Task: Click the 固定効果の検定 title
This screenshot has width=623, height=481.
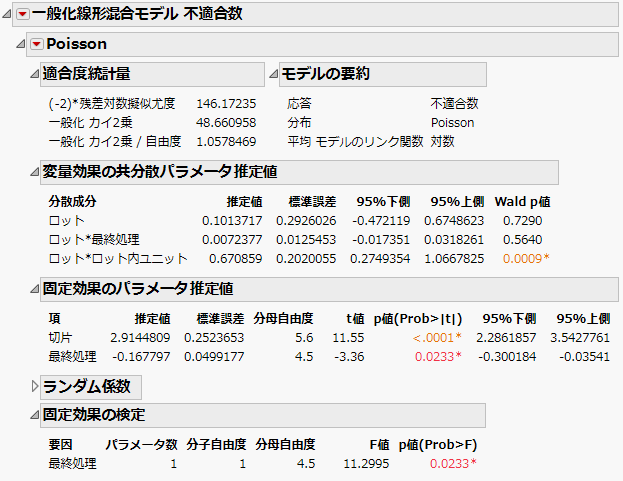Action: tap(94, 415)
